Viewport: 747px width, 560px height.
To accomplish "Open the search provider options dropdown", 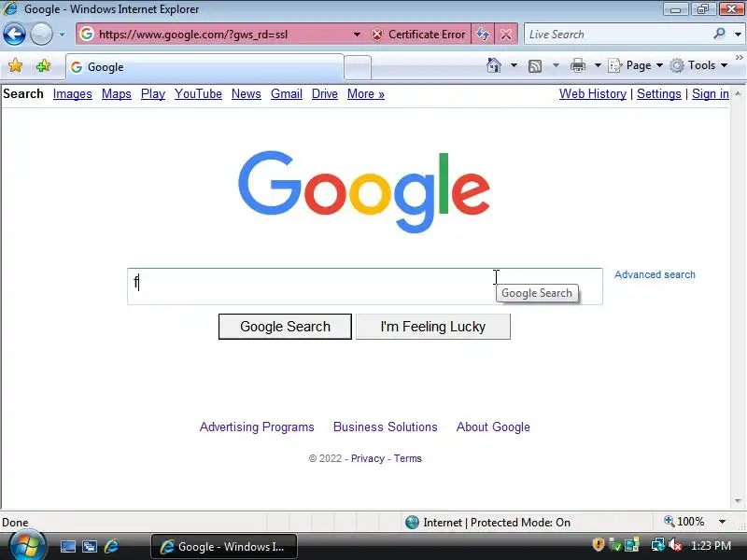I will click(738, 35).
